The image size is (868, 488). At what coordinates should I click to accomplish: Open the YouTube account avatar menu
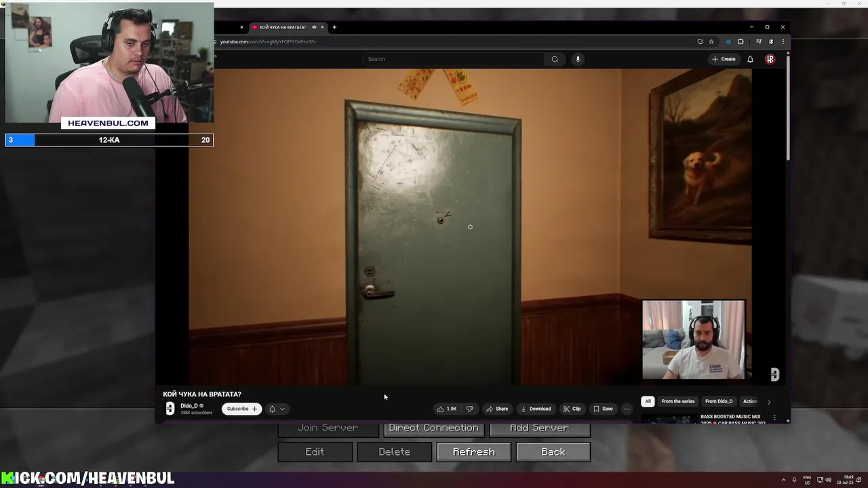click(770, 59)
